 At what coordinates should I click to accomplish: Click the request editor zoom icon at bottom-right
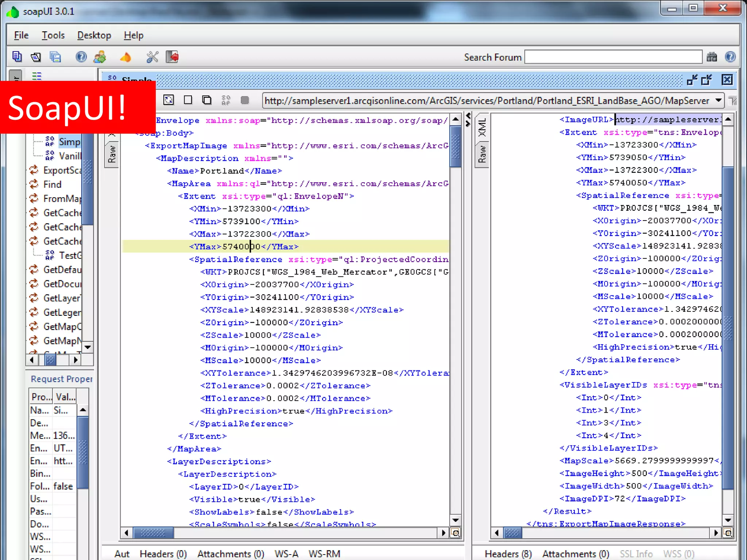[x=456, y=533]
